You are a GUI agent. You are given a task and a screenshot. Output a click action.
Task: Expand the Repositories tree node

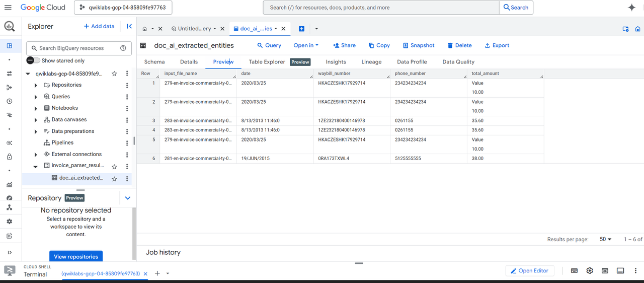click(x=36, y=85)
